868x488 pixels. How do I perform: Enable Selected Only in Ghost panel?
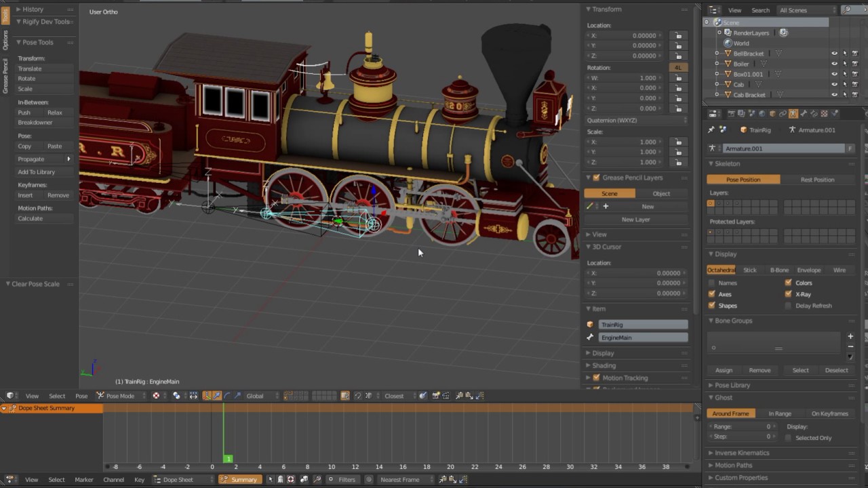pos(788,438)
